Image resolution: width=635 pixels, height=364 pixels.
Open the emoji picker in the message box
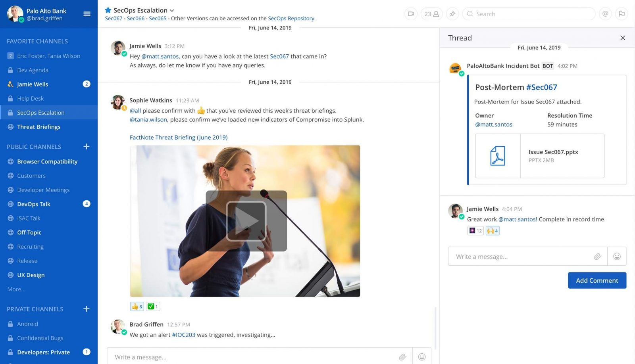(422, 357)
